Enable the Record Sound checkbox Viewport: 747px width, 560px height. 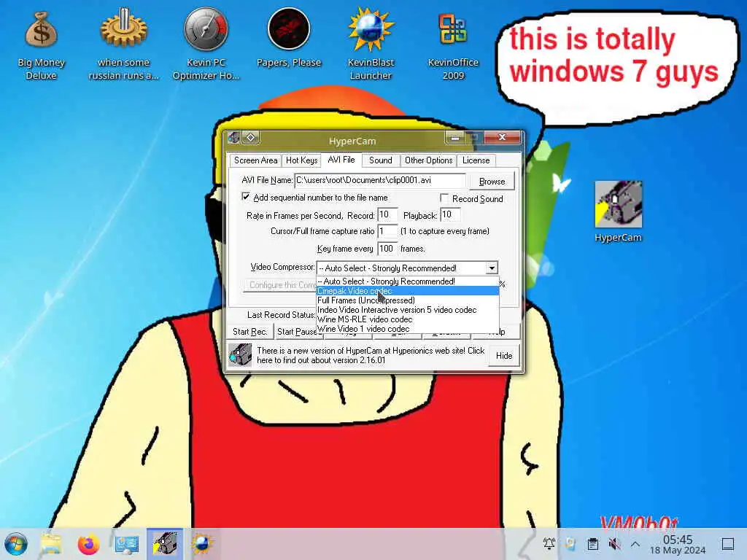click(x=444, y=198)
